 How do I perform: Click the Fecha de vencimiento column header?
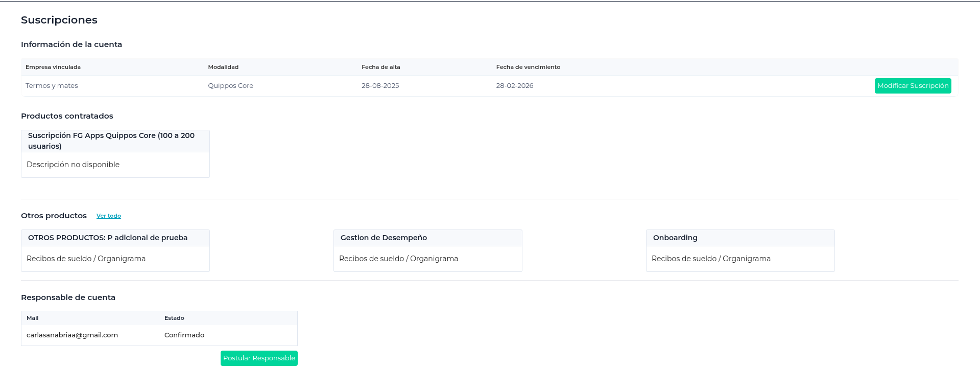[528, 67]
